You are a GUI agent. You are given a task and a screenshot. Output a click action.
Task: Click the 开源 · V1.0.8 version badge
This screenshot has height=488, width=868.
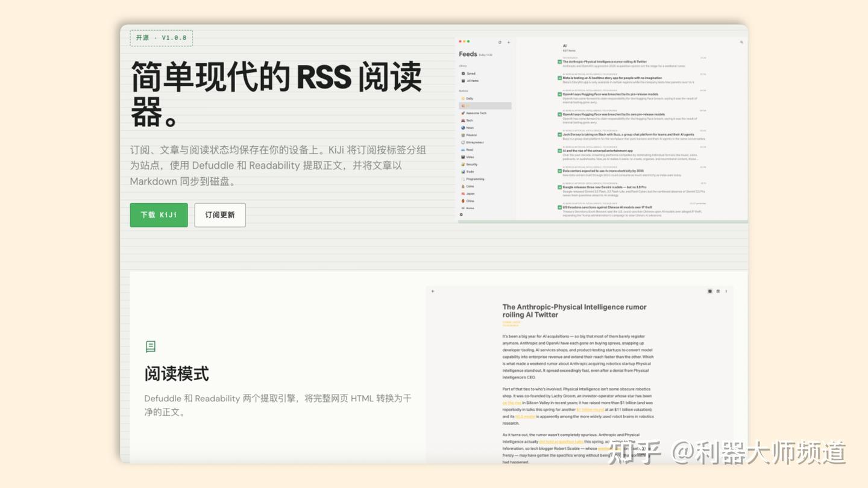(x=161, y=38)
